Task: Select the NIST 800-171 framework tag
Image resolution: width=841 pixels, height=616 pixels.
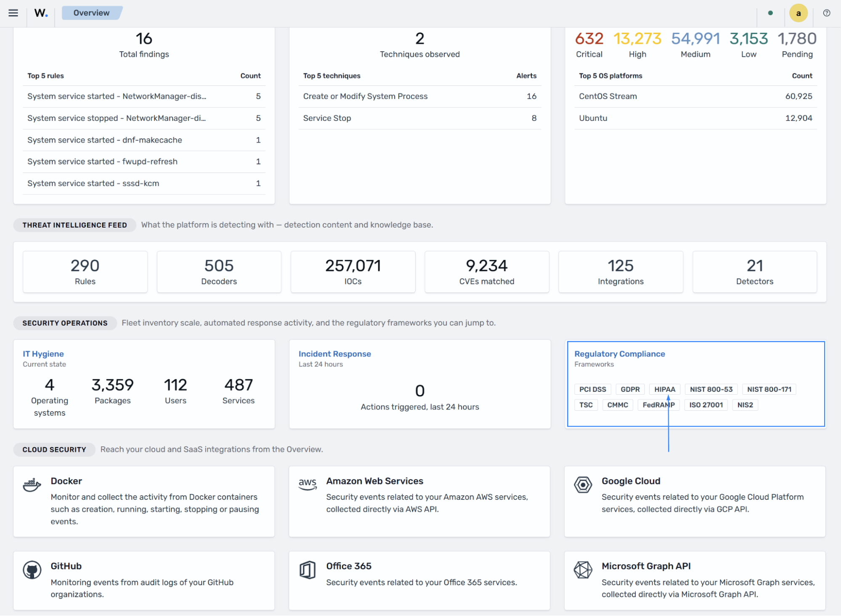Action: tap(769, 389)
